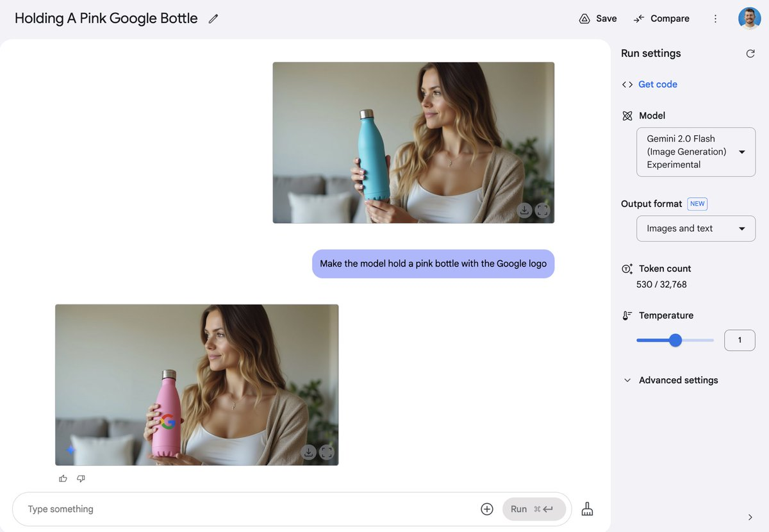Click the Compare button

click(661, 19)
